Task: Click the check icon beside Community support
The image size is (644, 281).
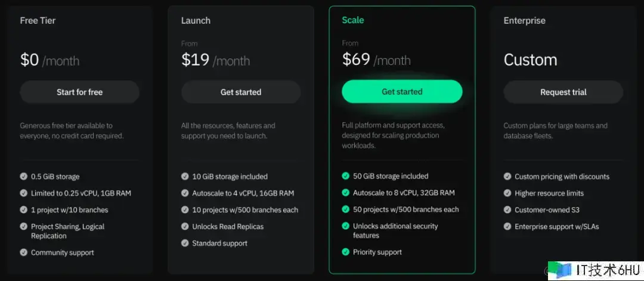Action: tap(24, 252)
